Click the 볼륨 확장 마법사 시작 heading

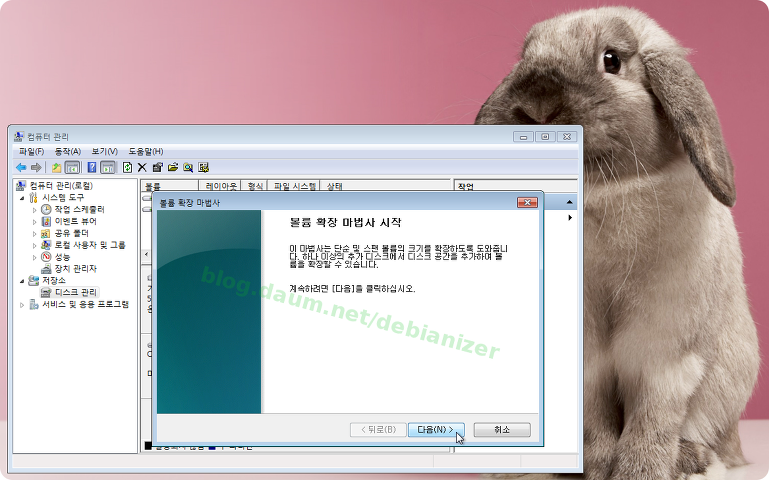345,222
